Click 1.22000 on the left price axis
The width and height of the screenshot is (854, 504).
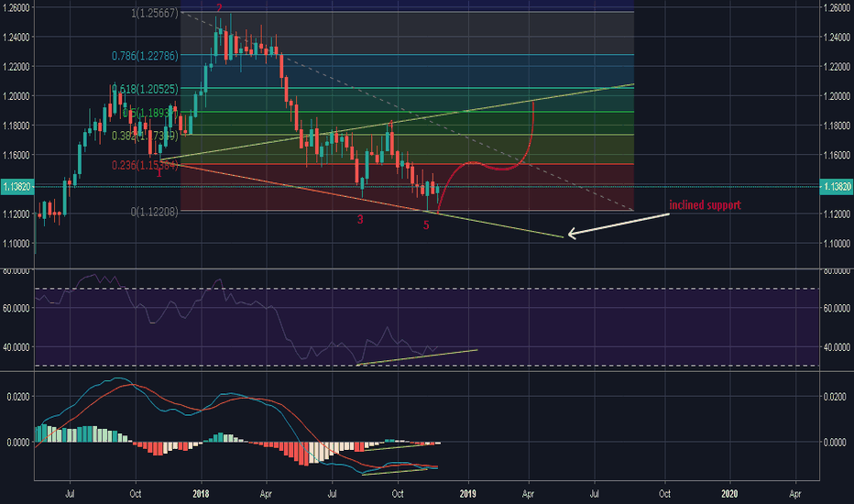16,67
